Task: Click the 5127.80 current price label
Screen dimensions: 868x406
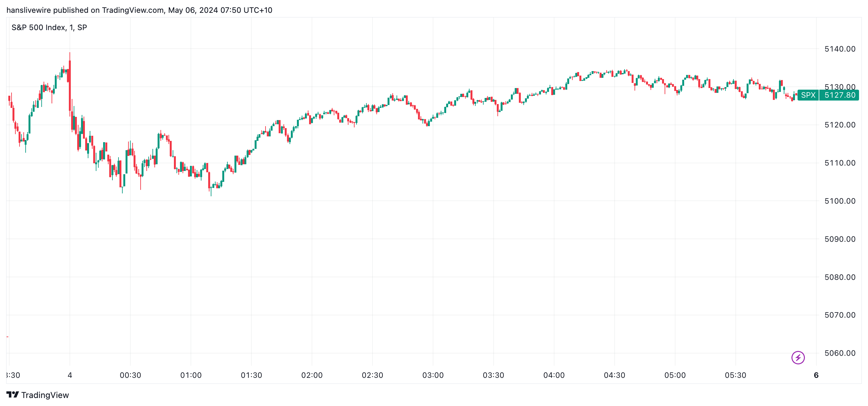Action: pyautogui.click(x=840, y=95)
